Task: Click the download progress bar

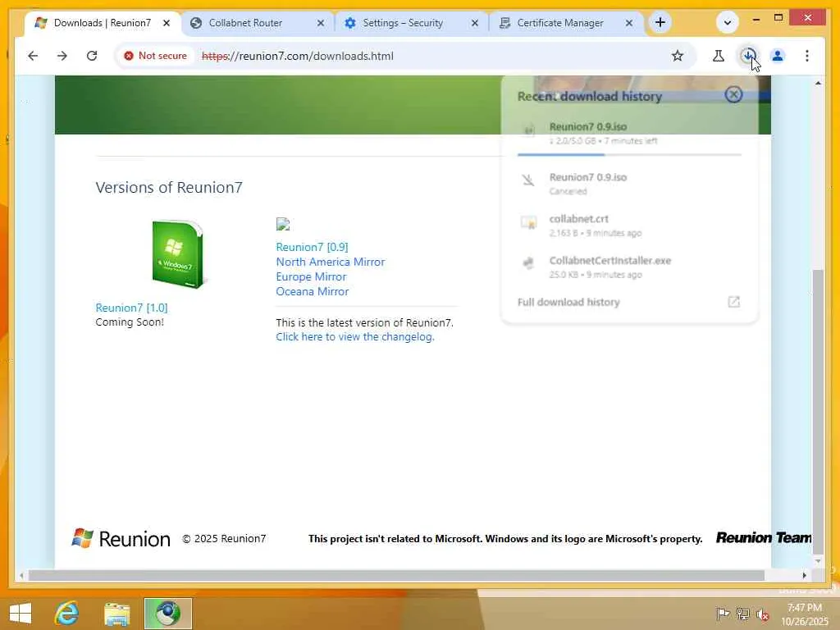Action: point(629,155)
